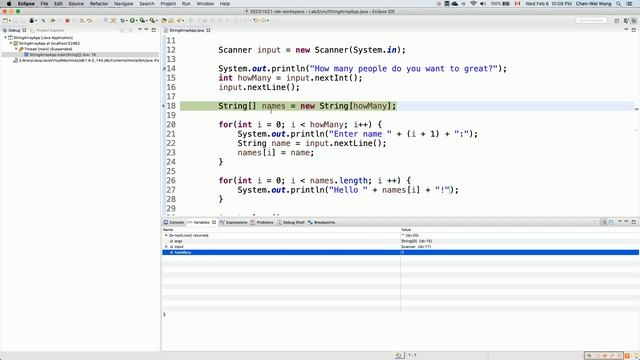The height and width of the screenshot is (360, 640).
Task: Click the volume icon in menu bar
Action: 483,4
